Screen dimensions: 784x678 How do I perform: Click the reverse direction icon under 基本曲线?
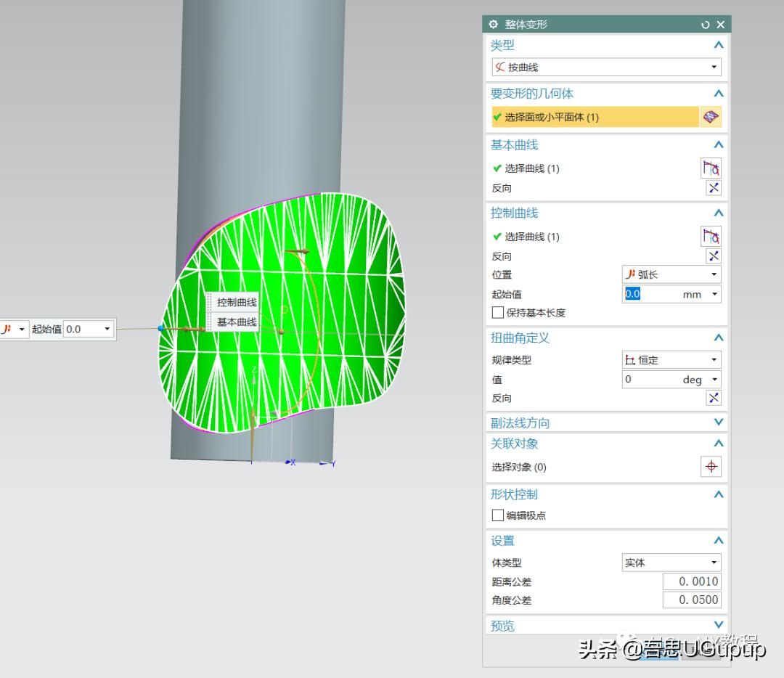coord(714,188)
